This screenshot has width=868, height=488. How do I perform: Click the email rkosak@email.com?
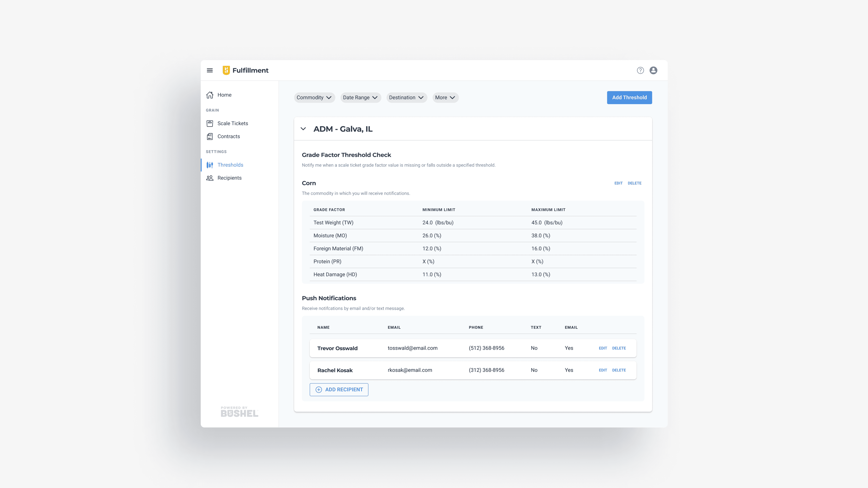click(410, 370)
